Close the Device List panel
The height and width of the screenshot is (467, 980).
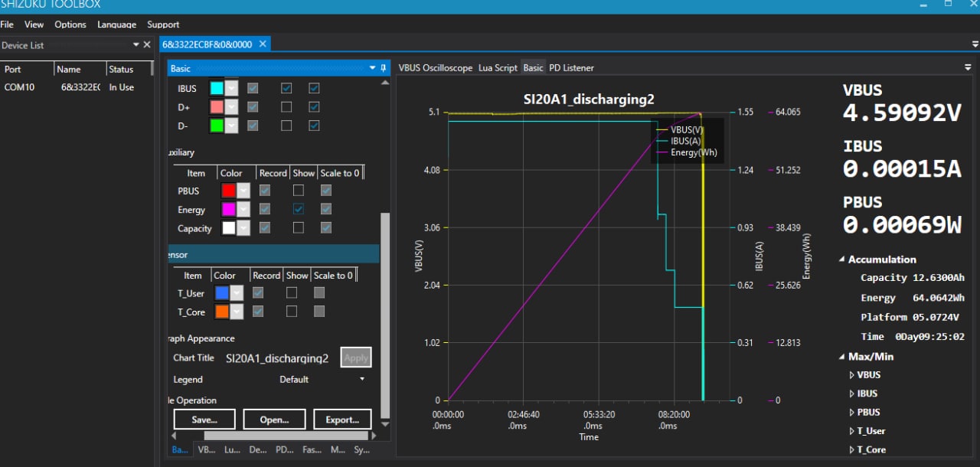point(148,45)
